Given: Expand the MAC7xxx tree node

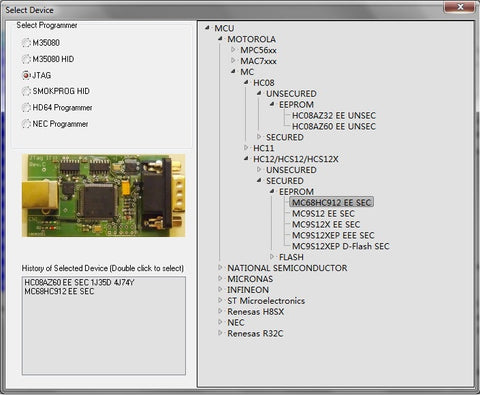Looking at the screenshot, I should 233,61.
